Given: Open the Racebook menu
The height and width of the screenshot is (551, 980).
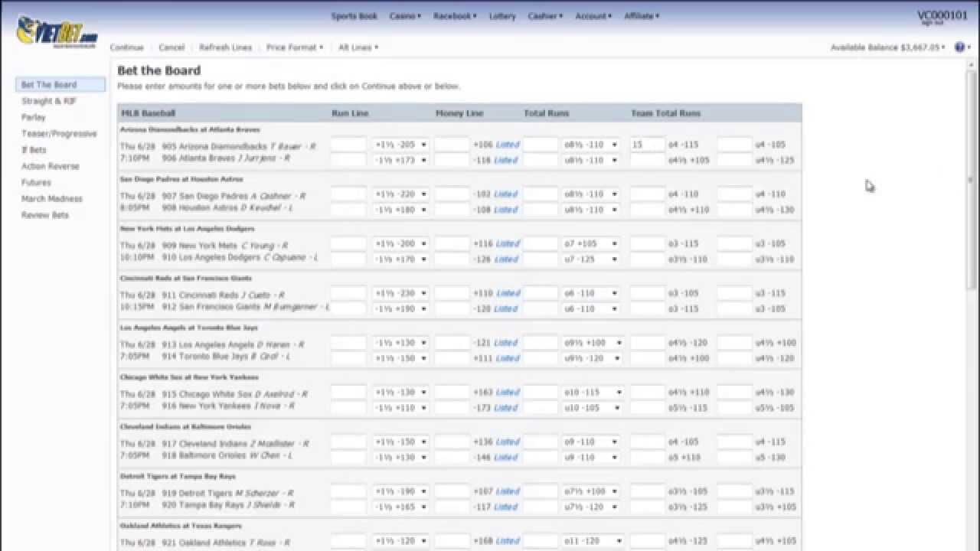Looking at the screenshot, I should pos(455,16).
